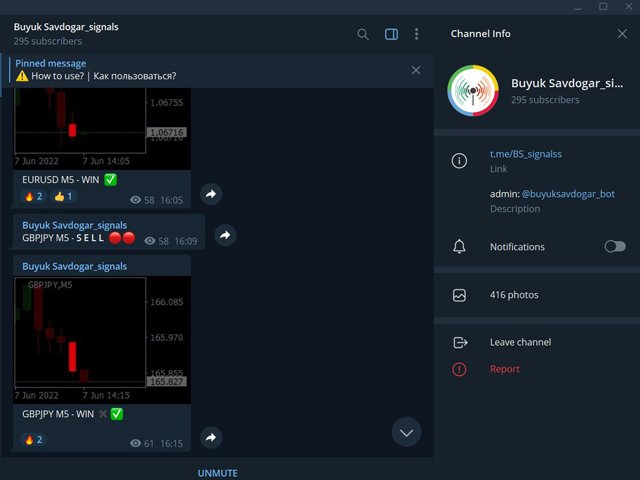The image size is (640, 480).
Task: Click the red exclamation icon beside Report
Action: tap(459, 369)
